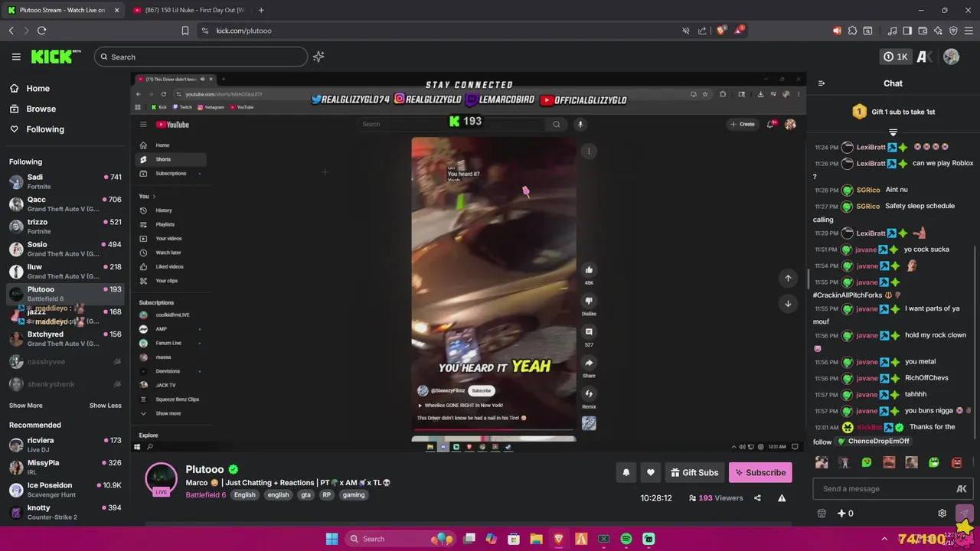Open MissyPla recommended channel

tap(65, 468)
